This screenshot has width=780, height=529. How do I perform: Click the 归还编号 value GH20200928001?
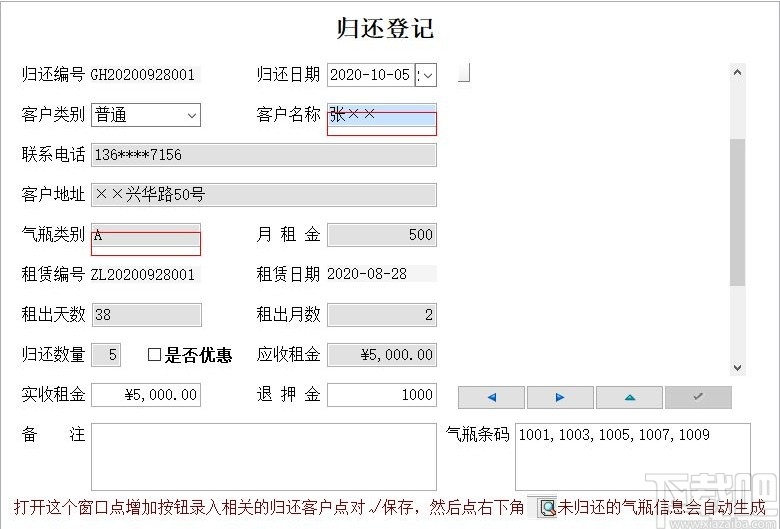pos(143,75)
